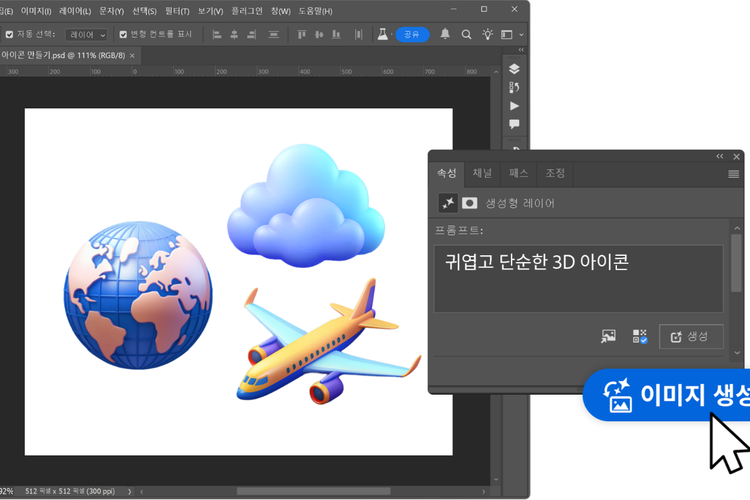This screenshot has width=750, height=500.
Task: Expand the collapsed panel dock chevrons
Action: click(521, 50)
